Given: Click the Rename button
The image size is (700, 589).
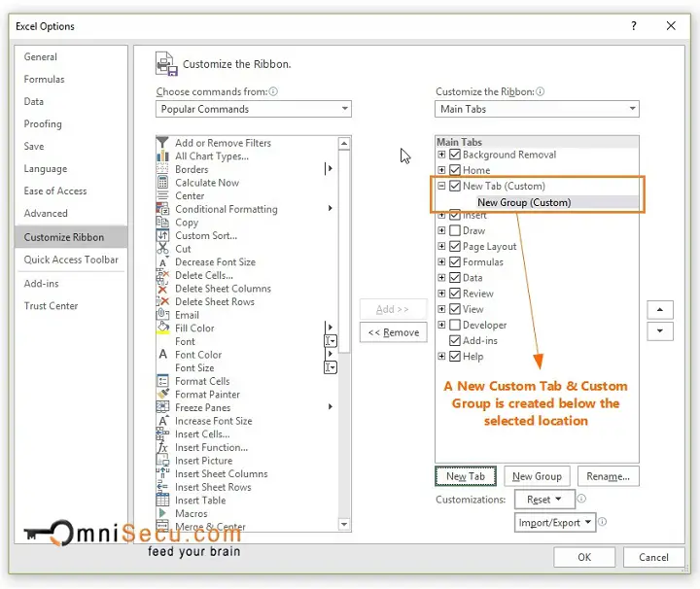Looking at the screenshot, I should point(608,476).
